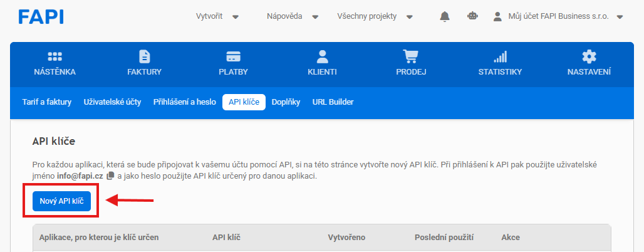Screen dimensions: 644x252
Task: Click the Prodej shopping cart icon
Action: (x=411, y=56)
